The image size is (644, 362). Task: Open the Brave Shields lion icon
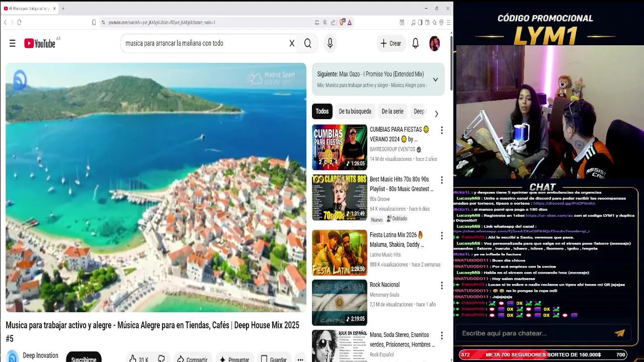point(342,22)
